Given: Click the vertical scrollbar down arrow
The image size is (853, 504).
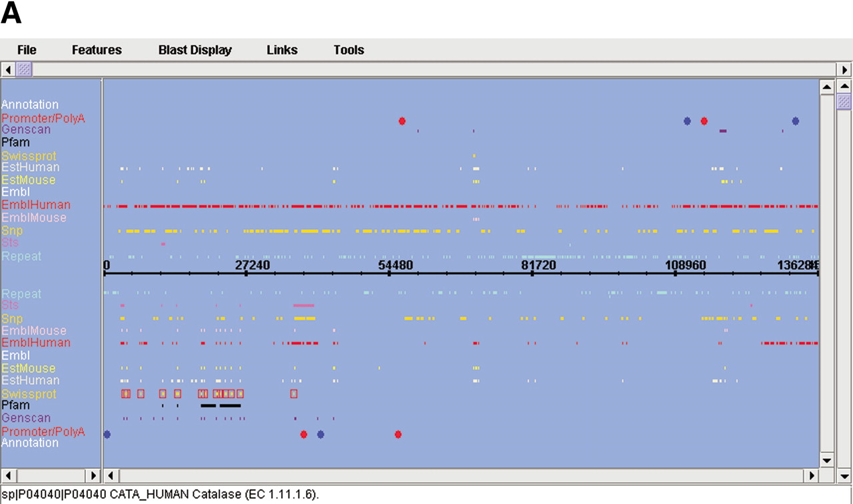Looking at the screenshot, I should click(826, 460).
